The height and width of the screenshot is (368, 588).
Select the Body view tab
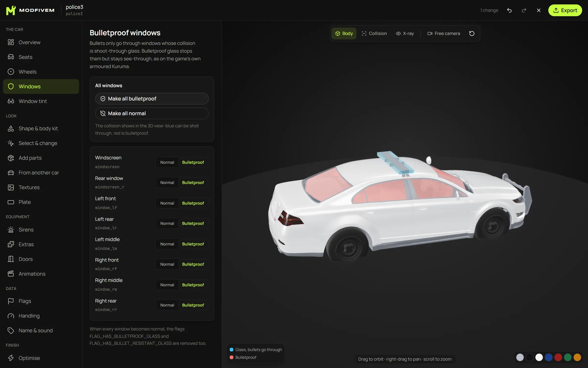pyautogui.click(x=344, y=33)
